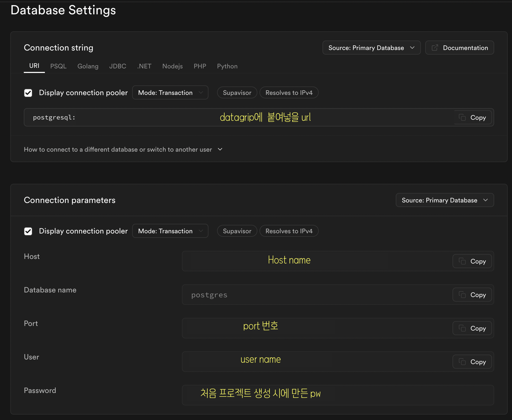This screenshot has height=420, width=512.
Task: Switch to the Nodejs tab
Action: [172, 66]
